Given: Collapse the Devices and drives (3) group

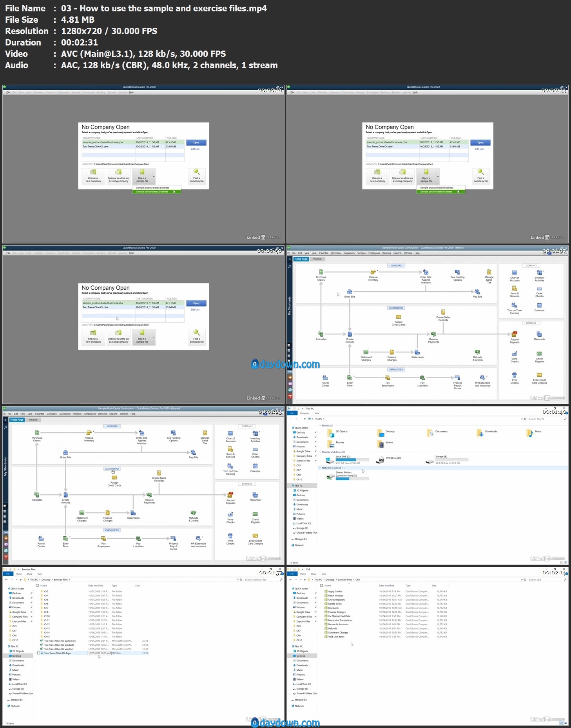Looking at the screenshot, I should 320,452.
